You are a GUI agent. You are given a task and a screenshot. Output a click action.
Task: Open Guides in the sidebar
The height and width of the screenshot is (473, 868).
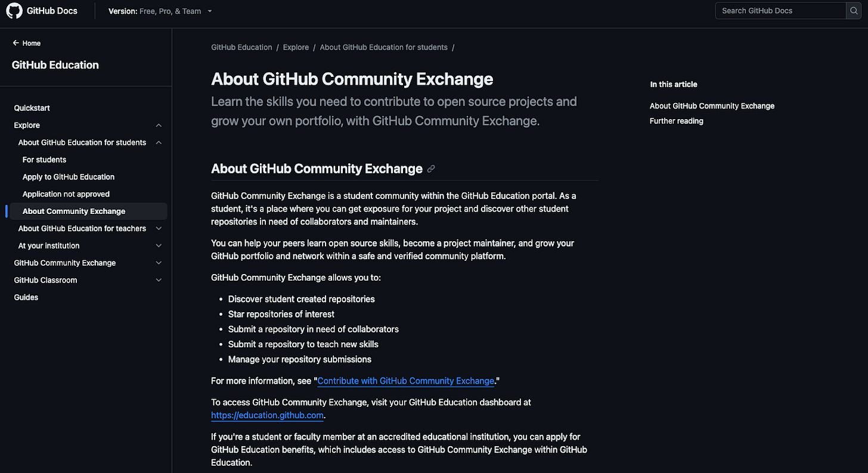pyautogui.click(x=26, y=297)
